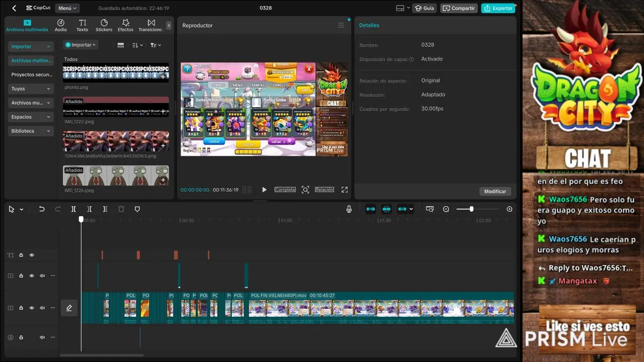
Task: Open the media filter dropdown
Action: [155, 45]
